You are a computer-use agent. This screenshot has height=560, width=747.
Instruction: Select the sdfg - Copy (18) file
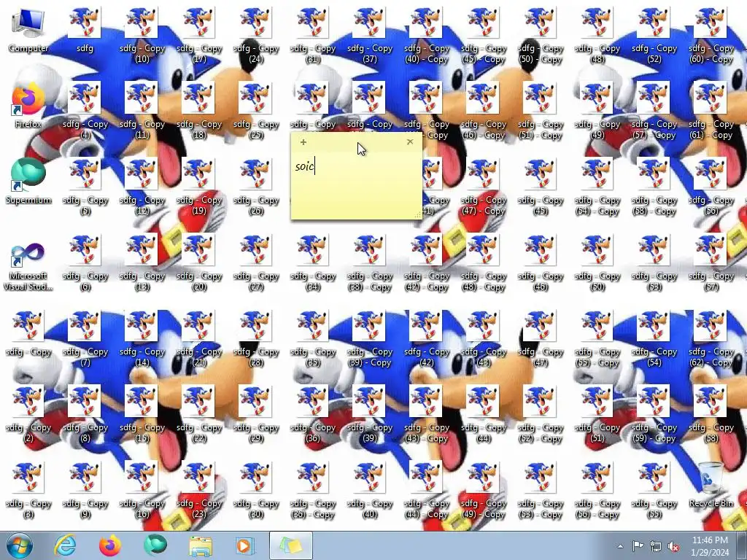198,111
